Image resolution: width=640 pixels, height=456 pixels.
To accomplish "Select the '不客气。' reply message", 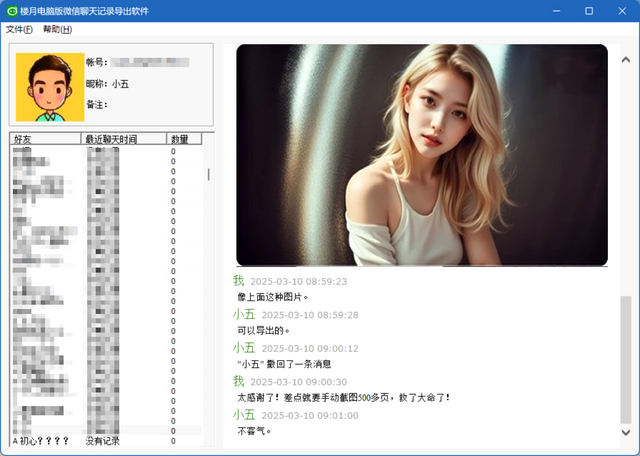I will 254,431.
